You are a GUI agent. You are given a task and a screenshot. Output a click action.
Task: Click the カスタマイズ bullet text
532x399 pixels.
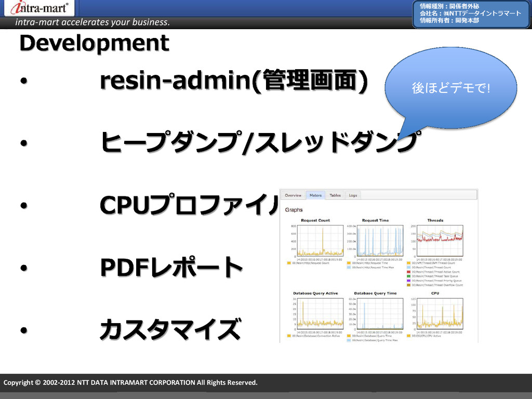point(170,329)
